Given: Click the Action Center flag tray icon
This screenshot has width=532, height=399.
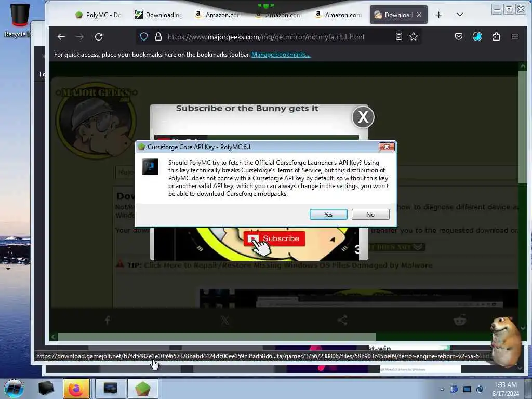Looking at the screenshot, I should (454, 389).
